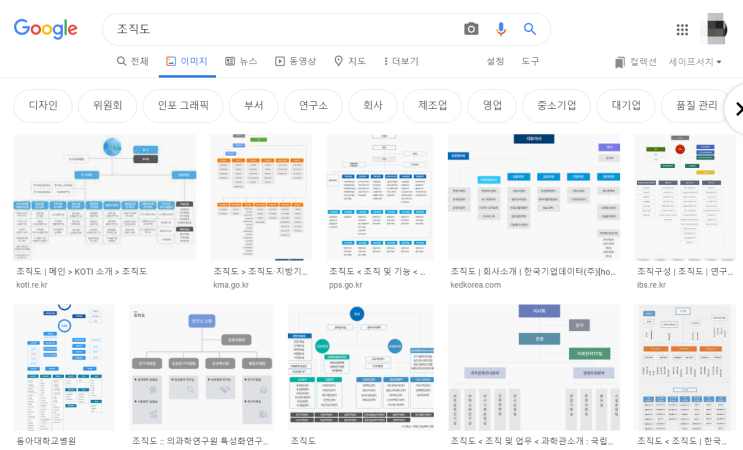This screenshot has width=743, height=450.
Task: Open the 설정 settings menu
Action: 495,61
